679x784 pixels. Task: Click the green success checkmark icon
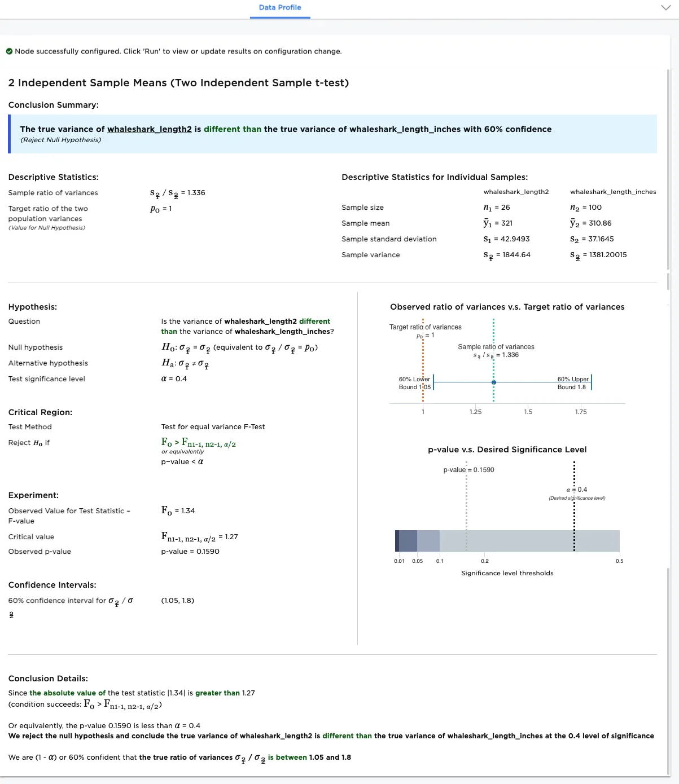click(10, 51)
